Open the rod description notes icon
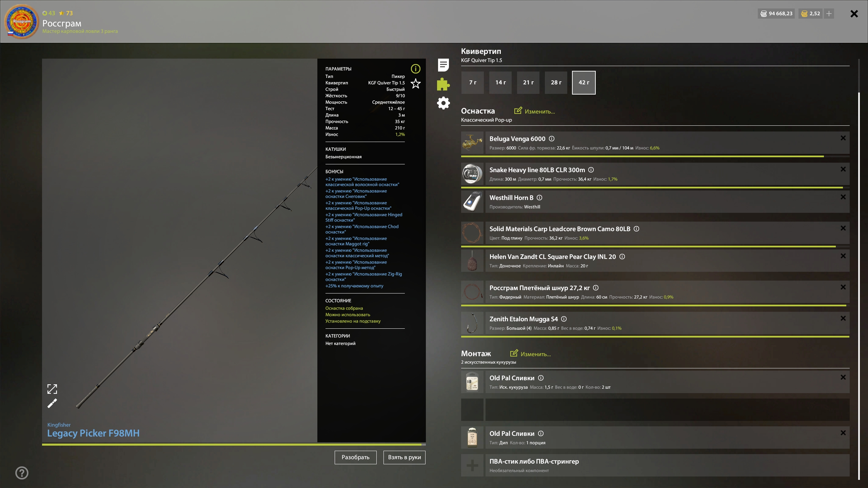This screenshot has height=488, width=868. pyautogui.click(x=443, y=65)
